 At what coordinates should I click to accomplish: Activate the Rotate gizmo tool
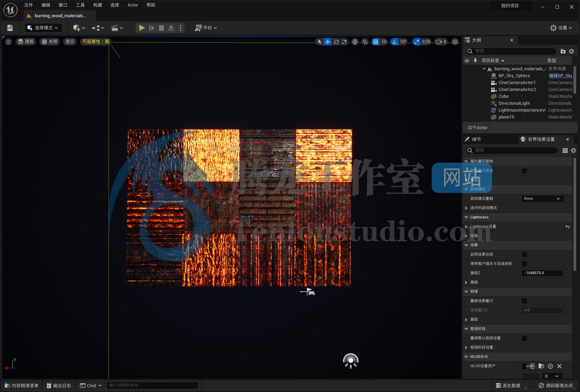pos(336,42)
